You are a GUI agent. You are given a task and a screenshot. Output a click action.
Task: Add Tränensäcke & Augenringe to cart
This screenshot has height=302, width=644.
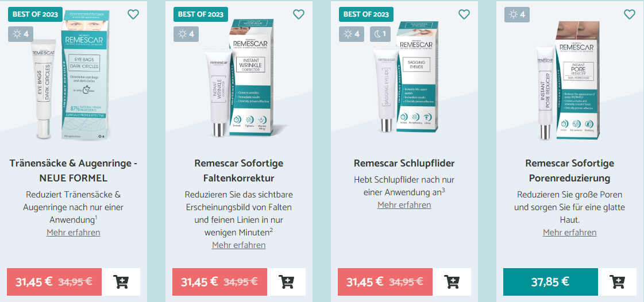(121, 282)
